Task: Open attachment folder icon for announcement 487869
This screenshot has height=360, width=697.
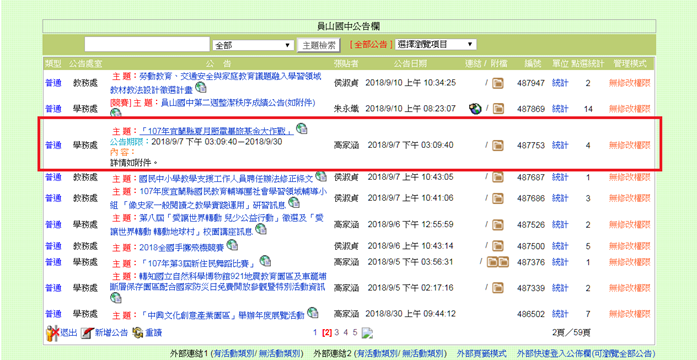Action: (x=498, y=108)
